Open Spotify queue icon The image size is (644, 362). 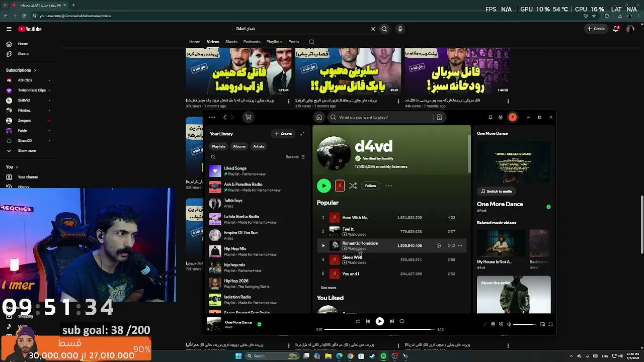pyautogui.click(x=493, y=324)
